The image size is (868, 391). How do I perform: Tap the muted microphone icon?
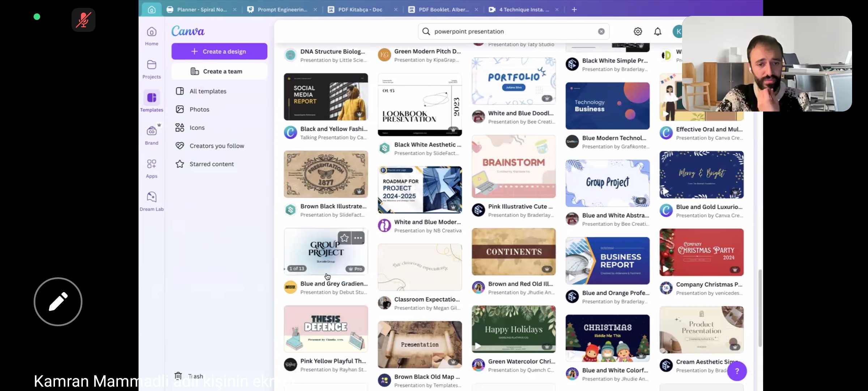(x=83, y=20)
